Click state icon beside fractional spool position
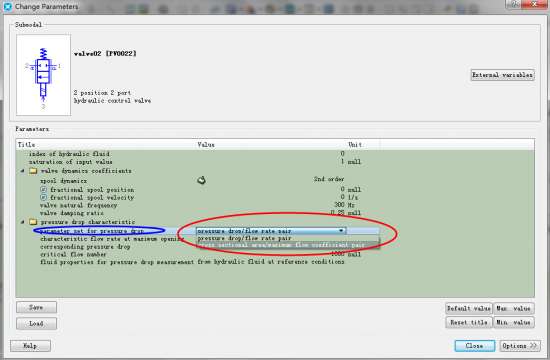The width and height of the screenshot is (550, 360). click(x=44, y=189)
